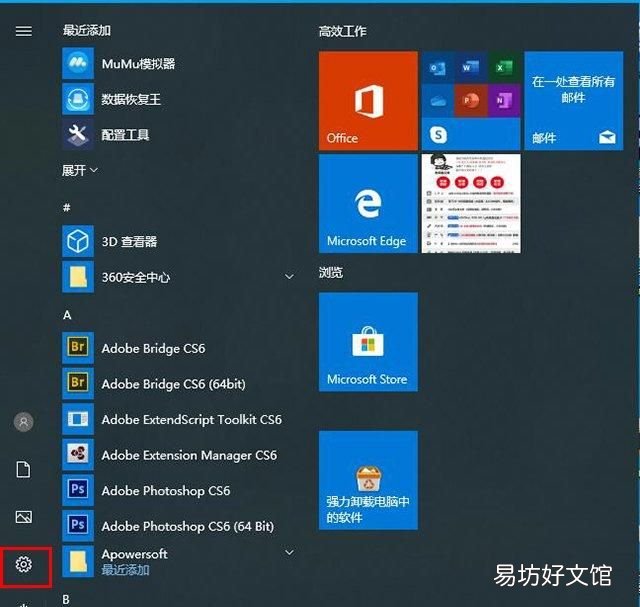Launch Adobe Bridge CS6 (64bit) icon

click(x=78, y=383)
